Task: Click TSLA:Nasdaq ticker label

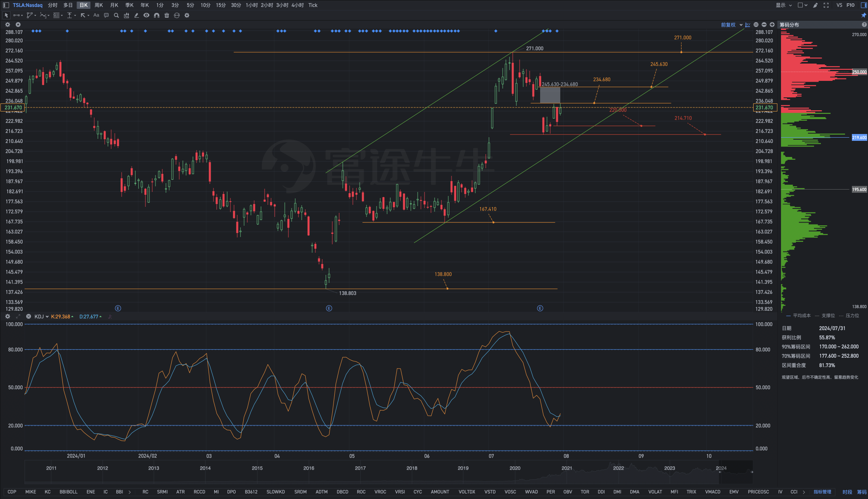Action: click(x=27, y=5)
